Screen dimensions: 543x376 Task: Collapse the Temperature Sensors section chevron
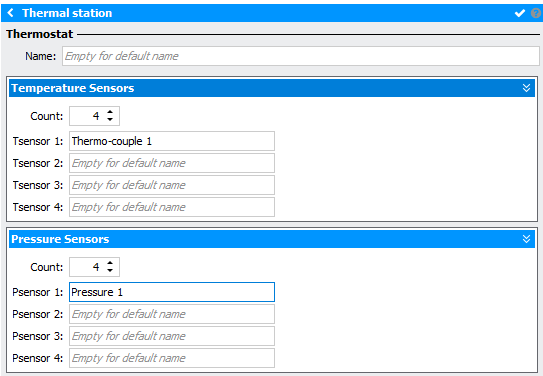point(526,88)
